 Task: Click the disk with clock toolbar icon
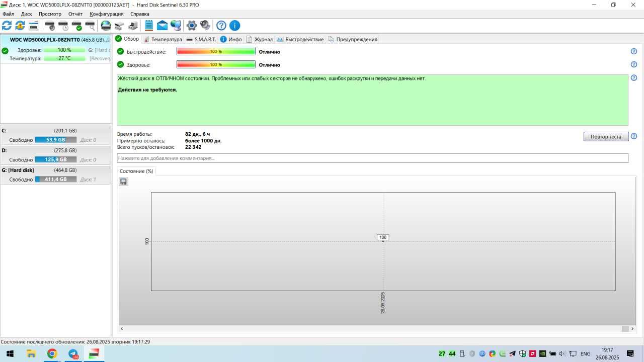63,26
